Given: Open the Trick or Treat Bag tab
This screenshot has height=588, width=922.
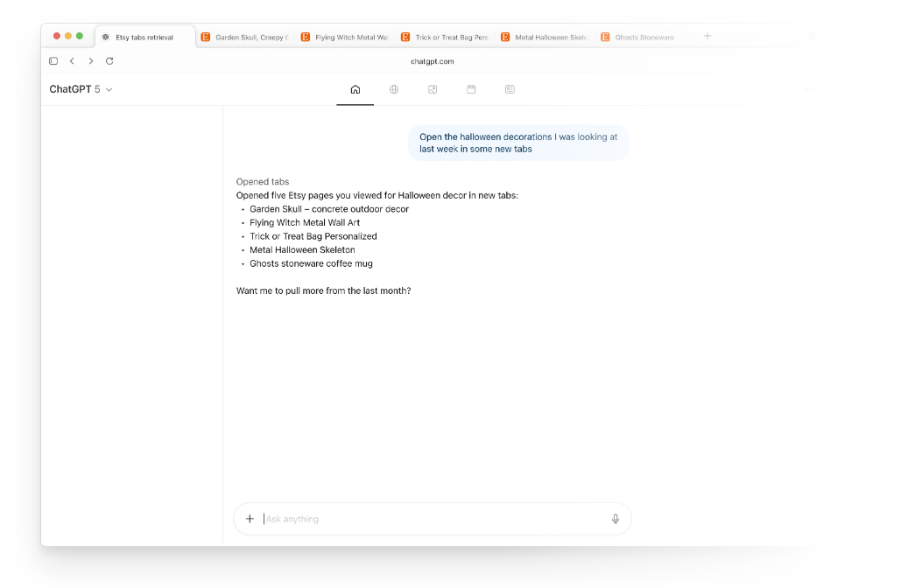Looking at the screenshot, I should coord(445,38).
